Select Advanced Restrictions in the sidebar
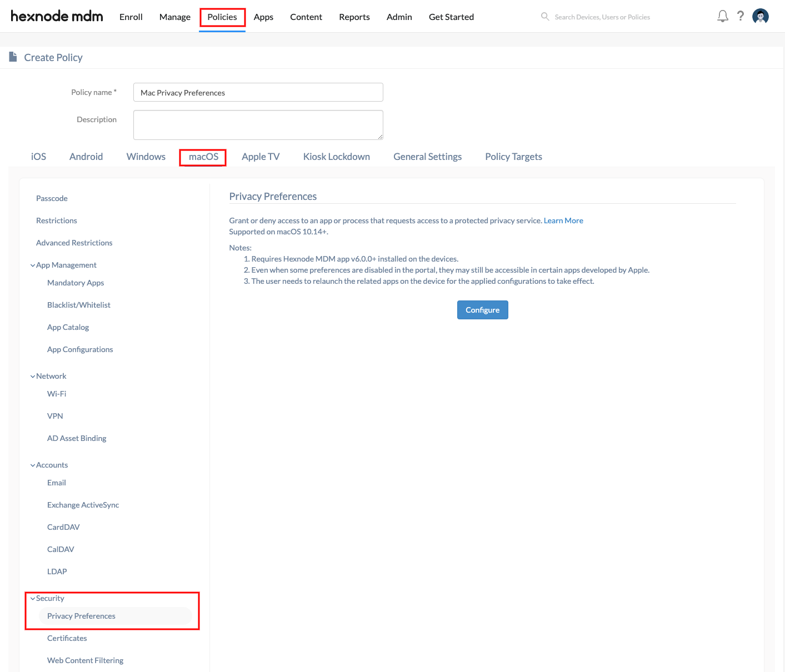This screenshot has width=785, height=672. coord(74,243)
